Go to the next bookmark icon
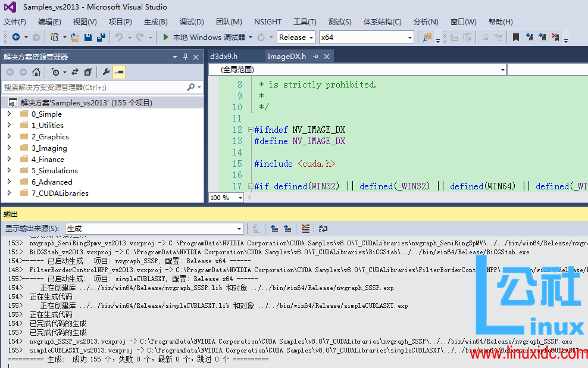This screenshot has width=588, height=368. 542,37
